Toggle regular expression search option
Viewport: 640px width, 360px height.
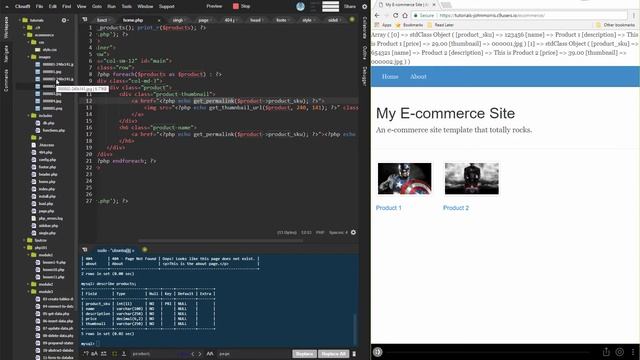tap(86, 354)
